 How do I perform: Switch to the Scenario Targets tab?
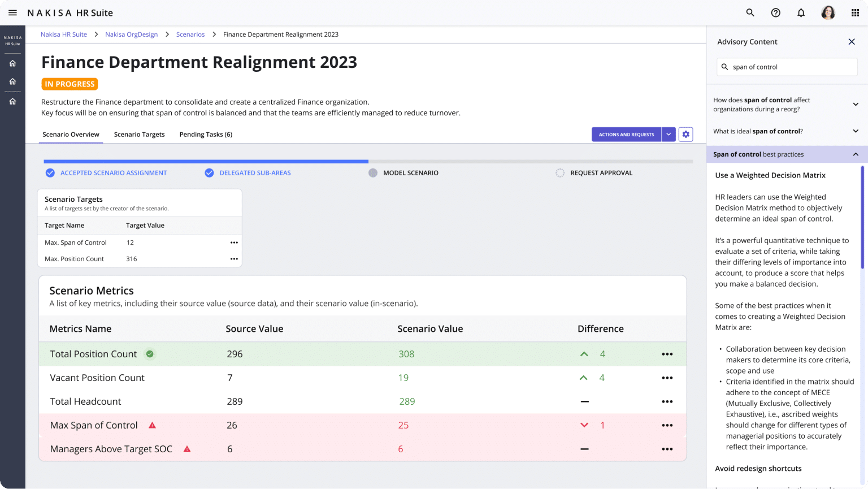click(x=139, y=134)
